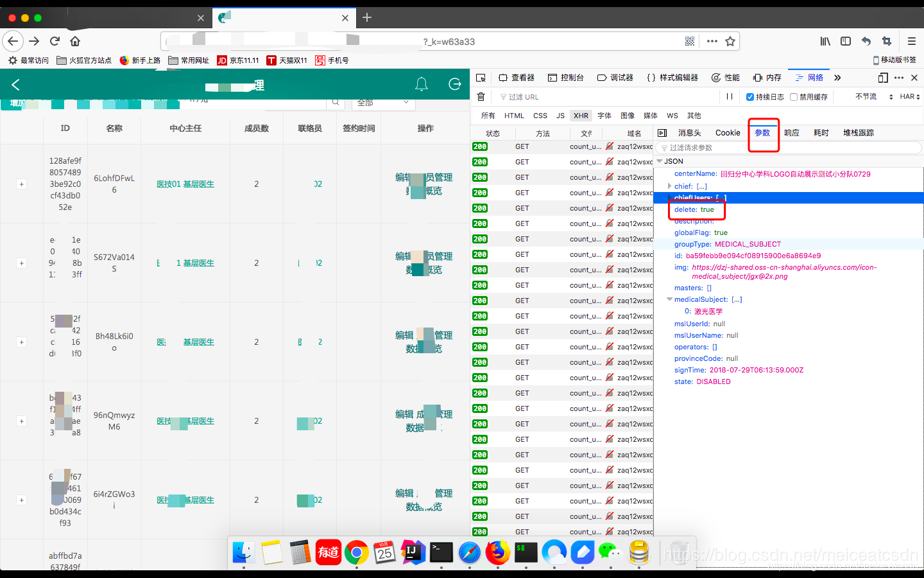Enable the disable cache checkbox
This screenshot has width=924, height=578.
tap(794, 97)
